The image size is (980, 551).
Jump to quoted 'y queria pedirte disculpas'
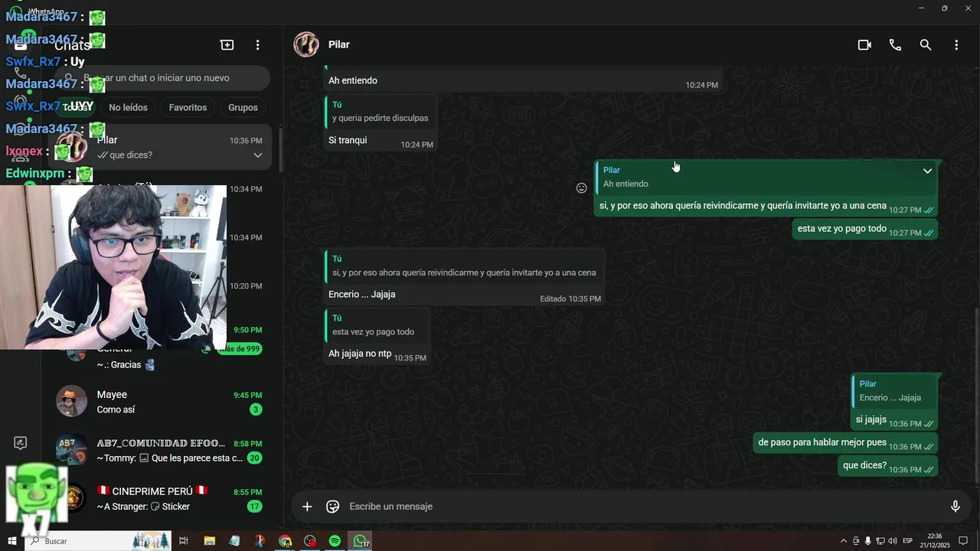click(x=381, y=112)
